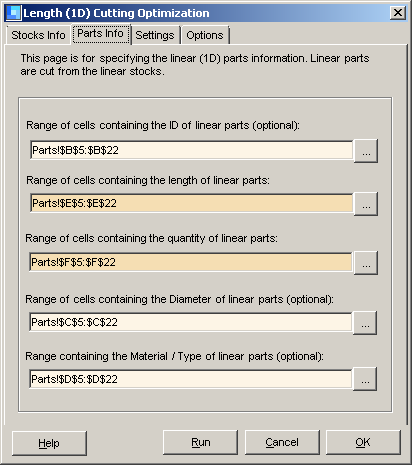Screen dimensions: 412x465
Task: Click the Material range field Parts!$D$5:$D$22
Action: (191, 379)
